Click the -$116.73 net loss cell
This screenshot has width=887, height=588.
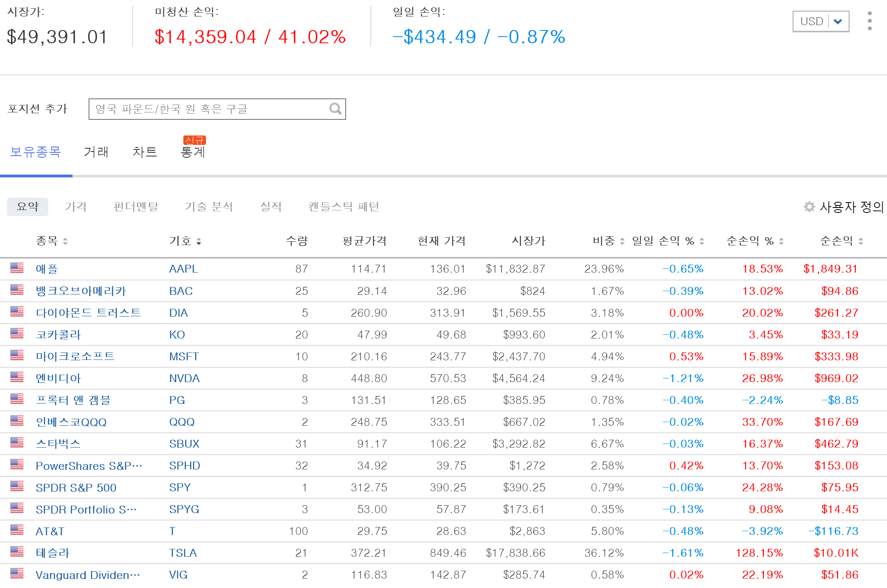(833, 531)
